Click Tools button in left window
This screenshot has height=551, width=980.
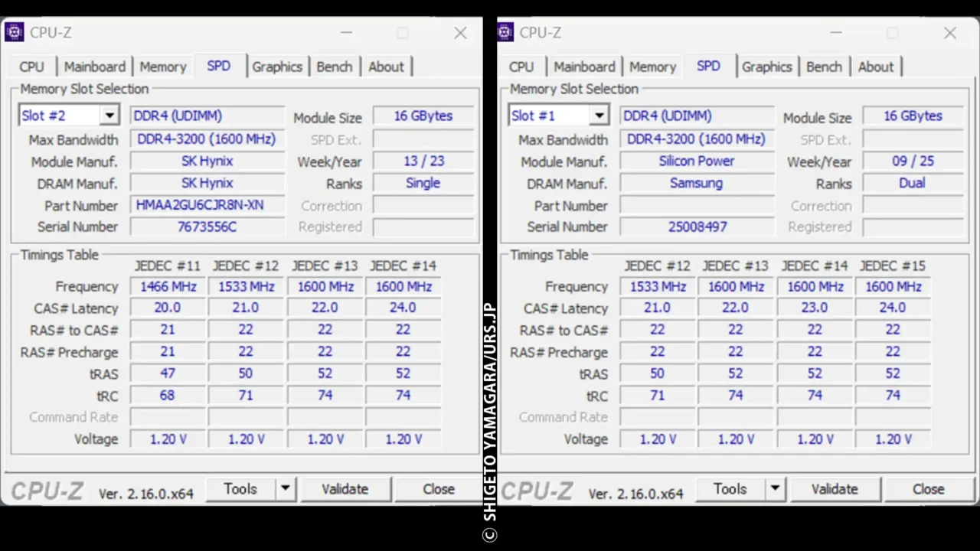coord(240,489)
